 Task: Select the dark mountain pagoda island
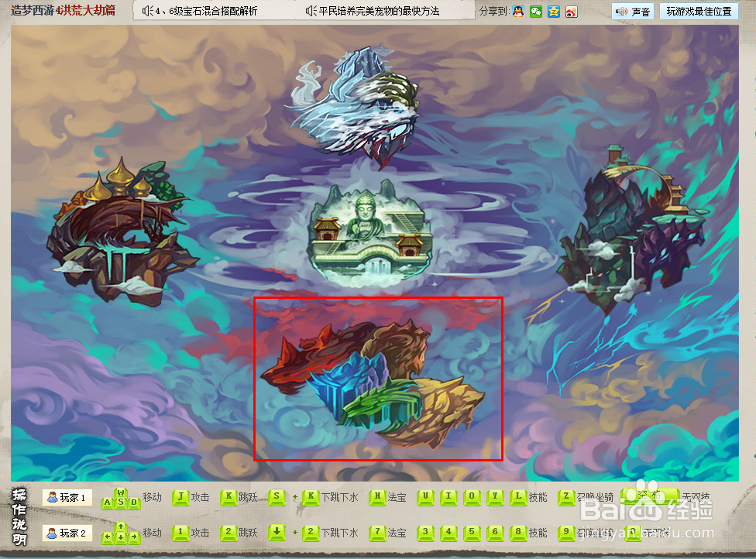[631, 229]
